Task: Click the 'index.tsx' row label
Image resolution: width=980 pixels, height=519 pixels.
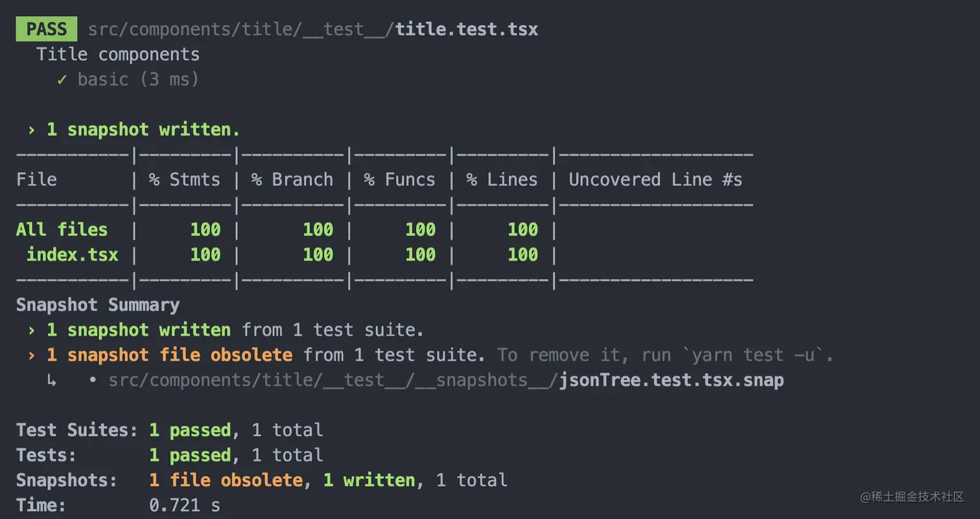Action: pyautogui.click(x=72, y=255)
